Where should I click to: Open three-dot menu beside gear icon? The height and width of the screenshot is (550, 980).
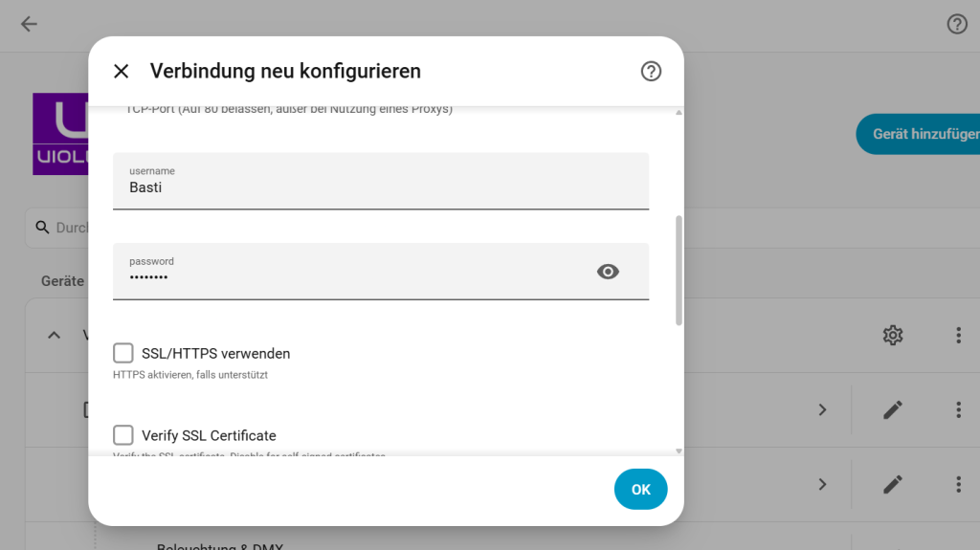958,335
